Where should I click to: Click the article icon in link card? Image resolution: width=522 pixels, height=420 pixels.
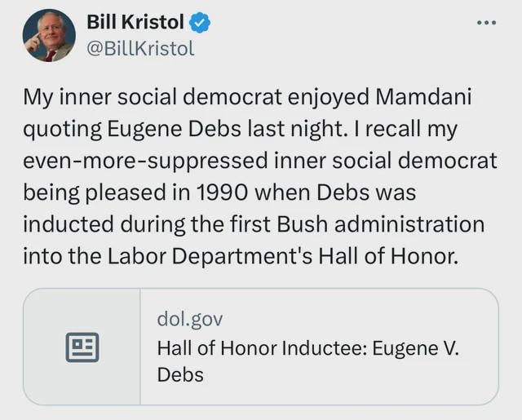click(82, 347)
